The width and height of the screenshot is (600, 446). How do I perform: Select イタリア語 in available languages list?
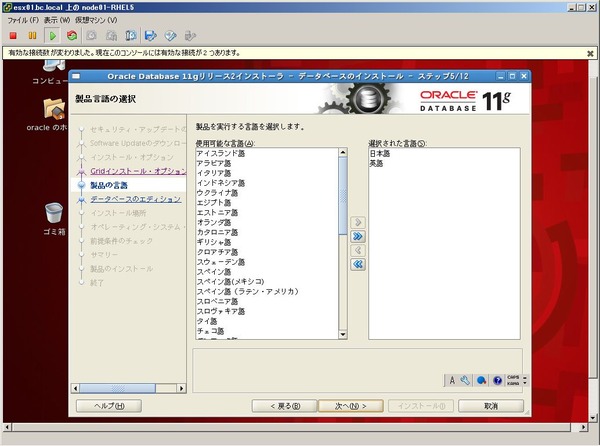214,173
